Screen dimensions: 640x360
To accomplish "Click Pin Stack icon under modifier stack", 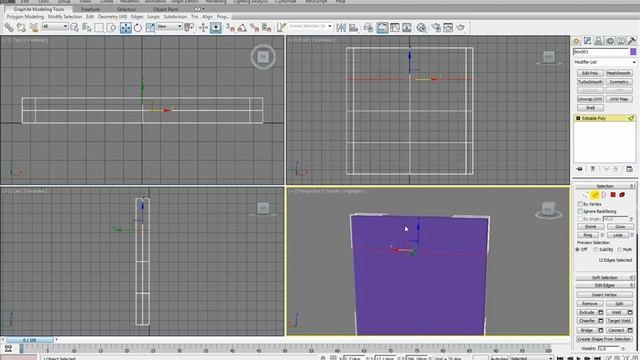I will tap(579, 169).
